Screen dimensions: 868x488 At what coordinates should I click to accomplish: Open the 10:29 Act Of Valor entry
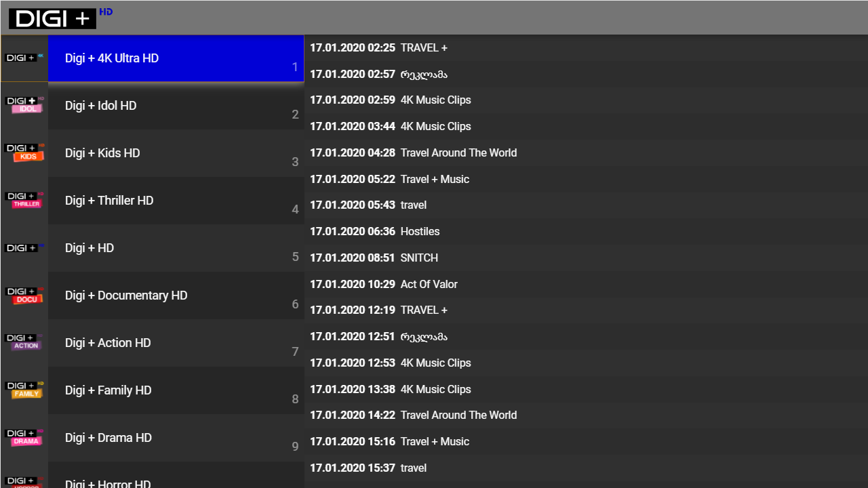point(586,284)
